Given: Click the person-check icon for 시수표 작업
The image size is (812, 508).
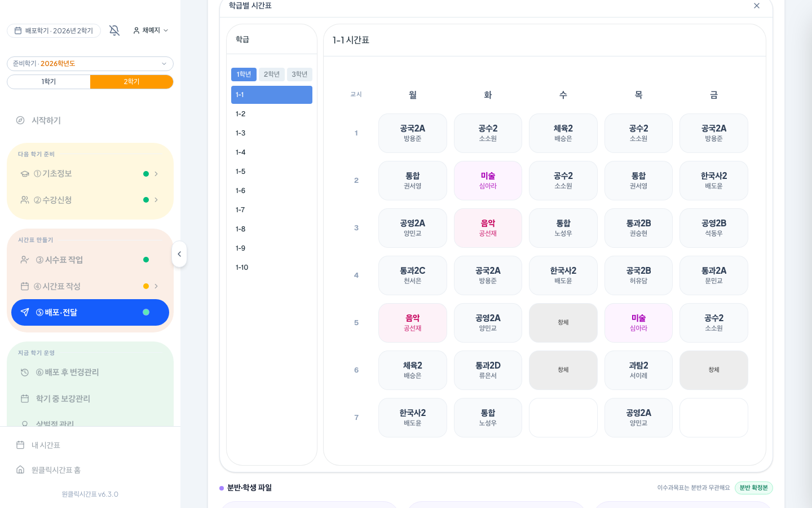Looking at the screenshot, I should click(25, 260).
